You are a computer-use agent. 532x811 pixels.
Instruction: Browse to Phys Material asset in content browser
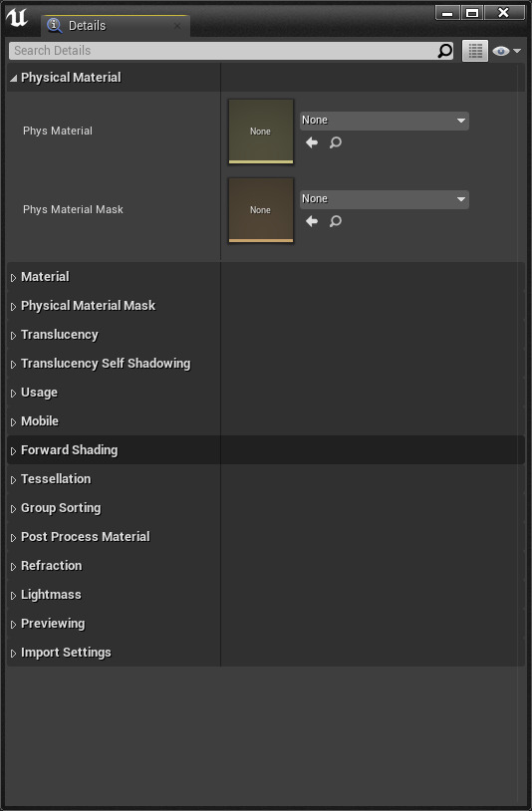tap(336, 142)
